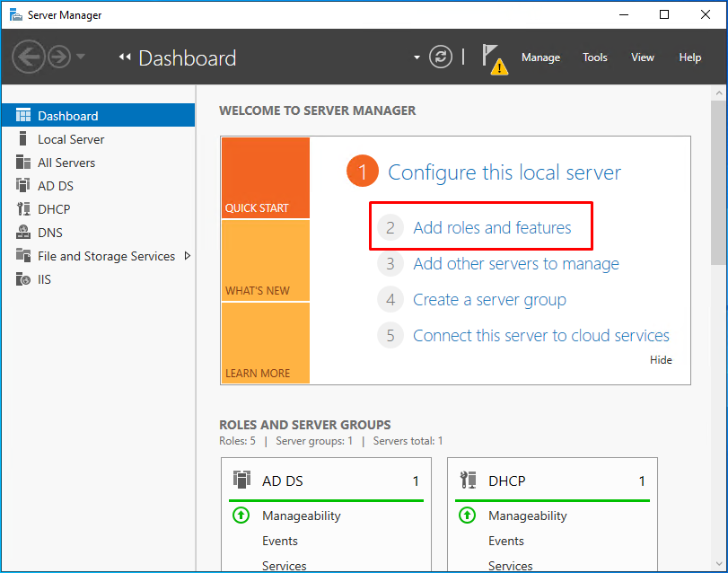Select Dashboard in the sidebar
The image size is (728, 573).
tap(98, 115)
